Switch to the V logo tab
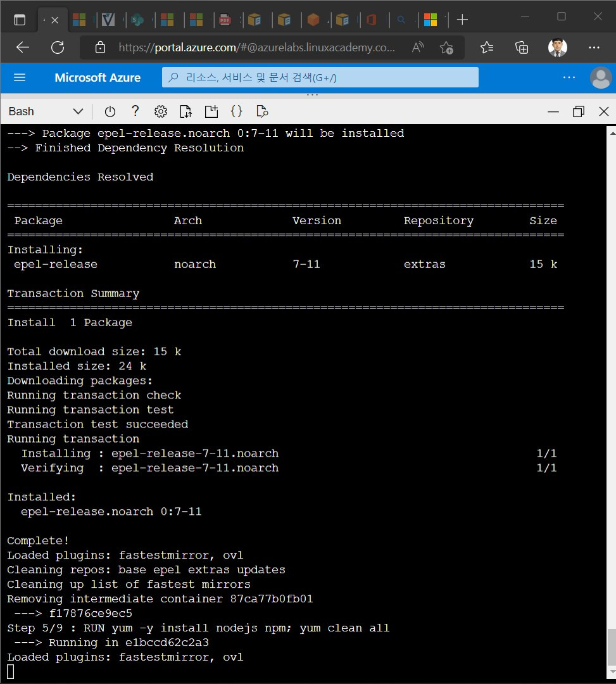This screenshot has height=684, width=616. (x=108, y=20)
